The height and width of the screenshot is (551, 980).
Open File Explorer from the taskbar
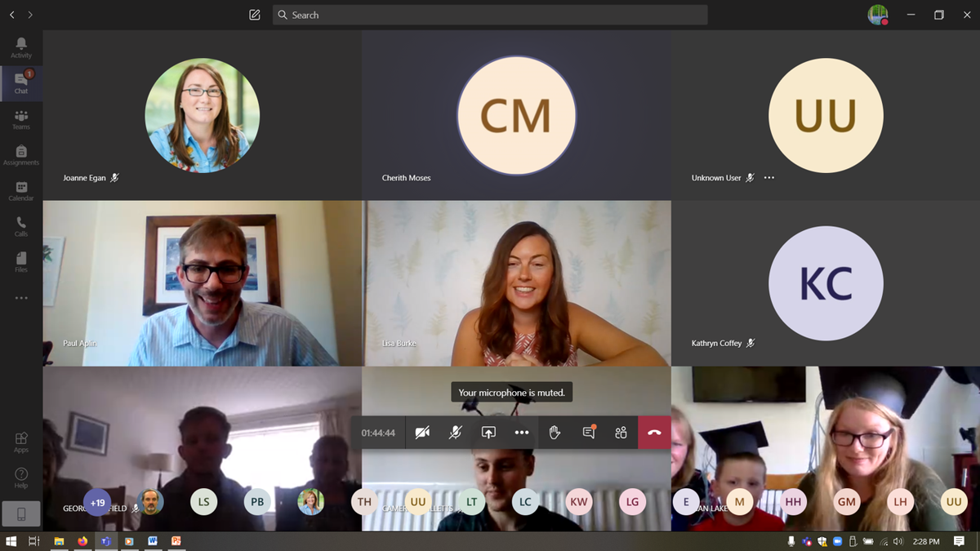pos(60,541)
